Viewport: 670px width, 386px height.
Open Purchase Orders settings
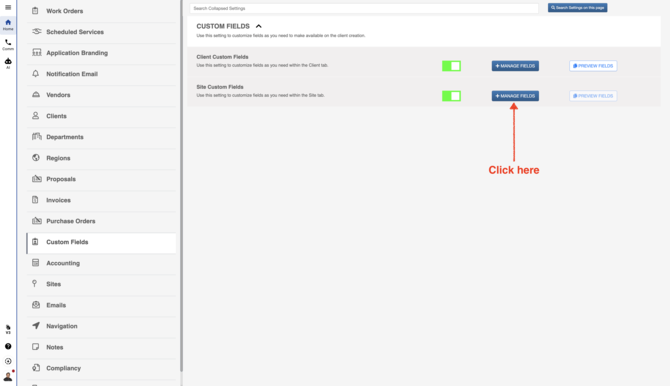[101, 221]
